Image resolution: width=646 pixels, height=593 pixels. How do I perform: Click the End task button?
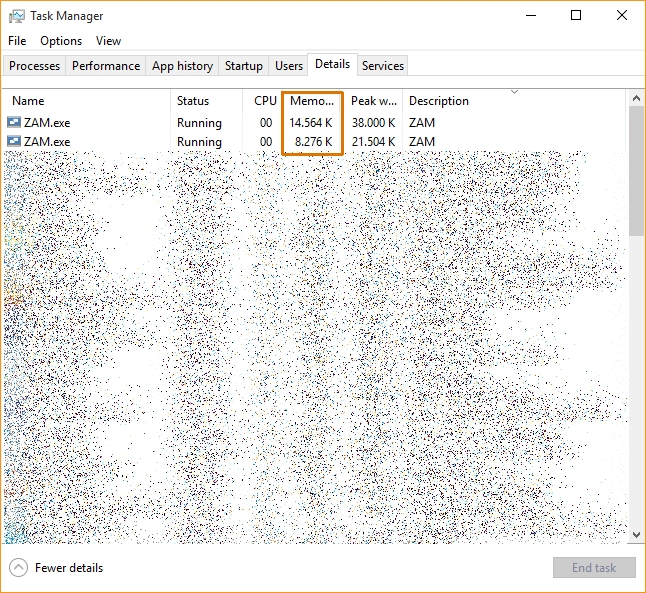(x=594, y=568)
